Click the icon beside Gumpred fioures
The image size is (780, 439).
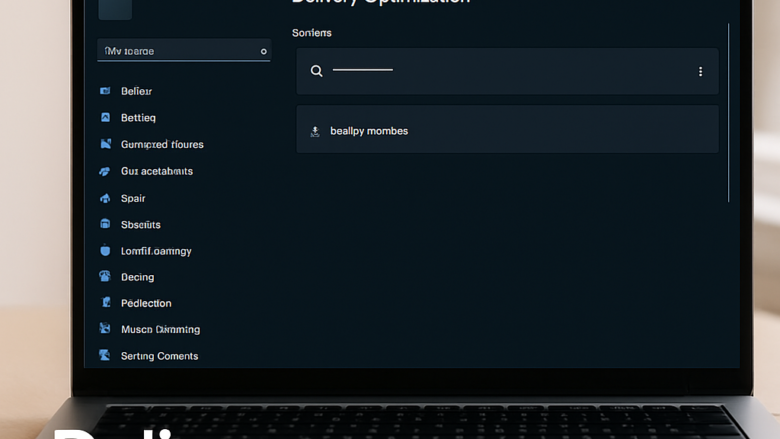(x=105, y=144)
